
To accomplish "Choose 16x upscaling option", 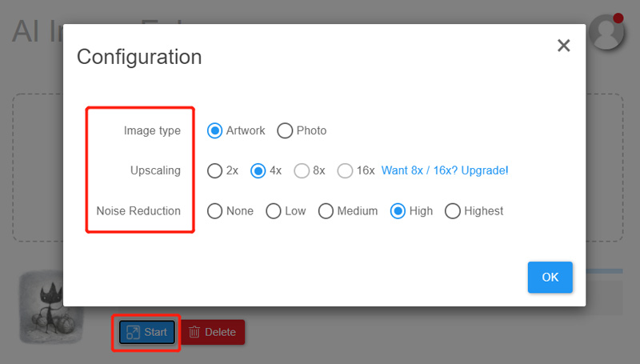I will coord(345,170).
